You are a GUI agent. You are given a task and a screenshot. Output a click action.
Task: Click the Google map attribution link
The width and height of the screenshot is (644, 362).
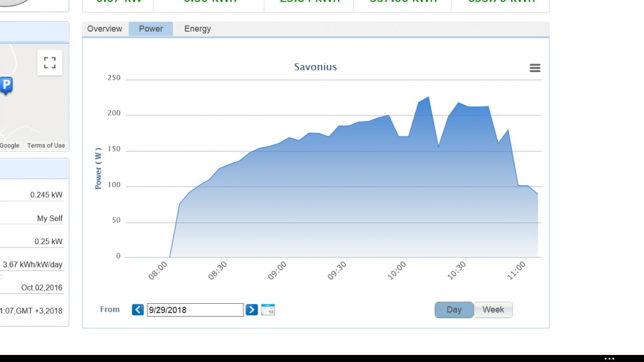tap(10, 146)
